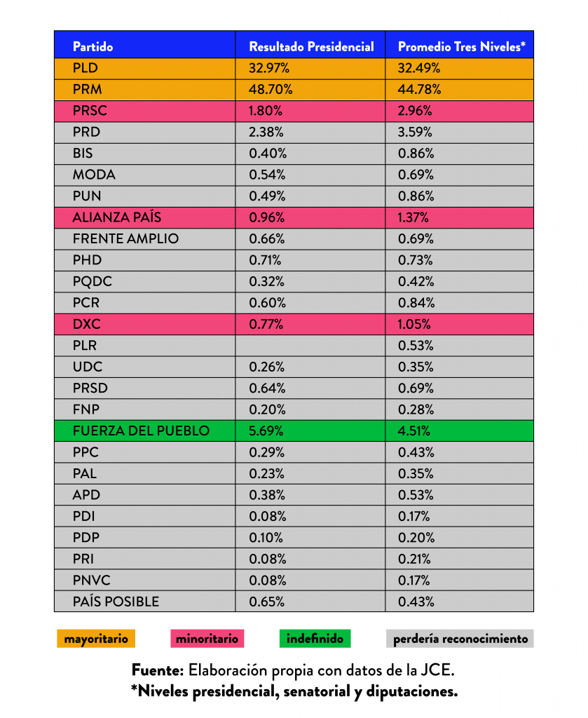Select the DXC party cell
588x718 pixels.
click(x=87, y=324)
